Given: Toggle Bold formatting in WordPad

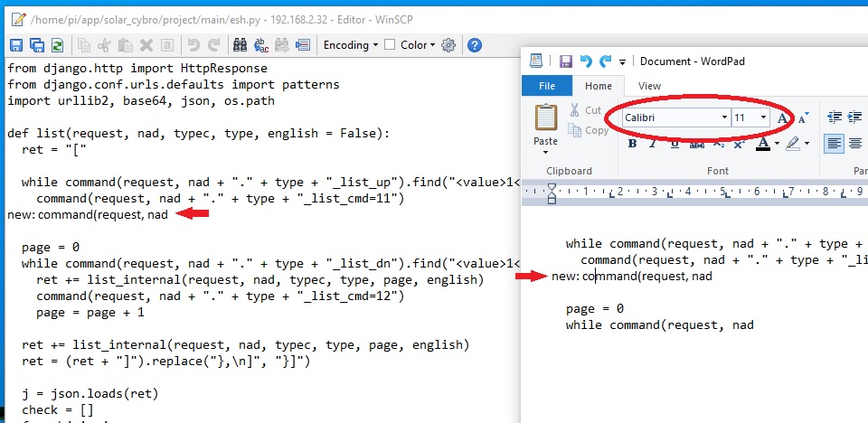Looking at the screenshot, I should (x=632, y=143).
